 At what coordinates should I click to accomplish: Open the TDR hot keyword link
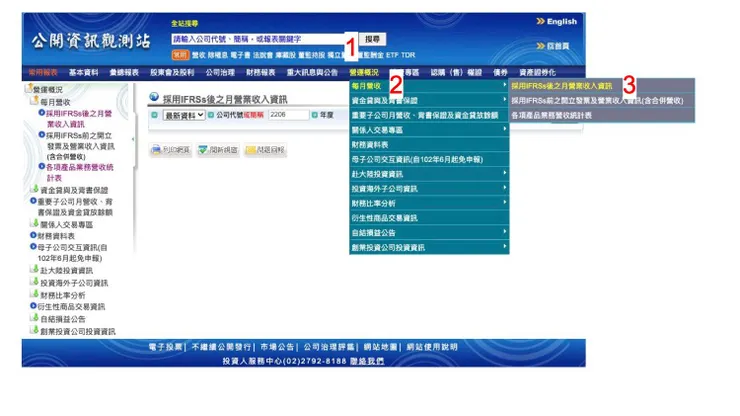pos(408,55)
